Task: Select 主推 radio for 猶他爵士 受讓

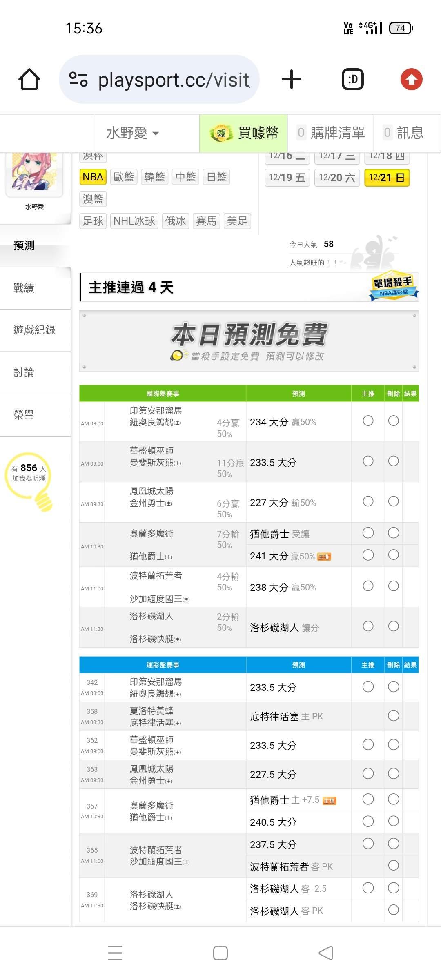Action: [x=368, y=533]
